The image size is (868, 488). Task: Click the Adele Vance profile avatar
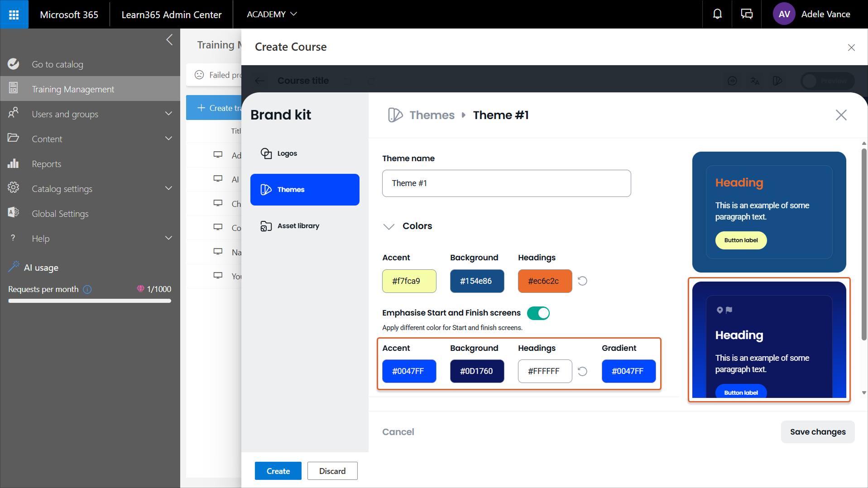[784, 14]
